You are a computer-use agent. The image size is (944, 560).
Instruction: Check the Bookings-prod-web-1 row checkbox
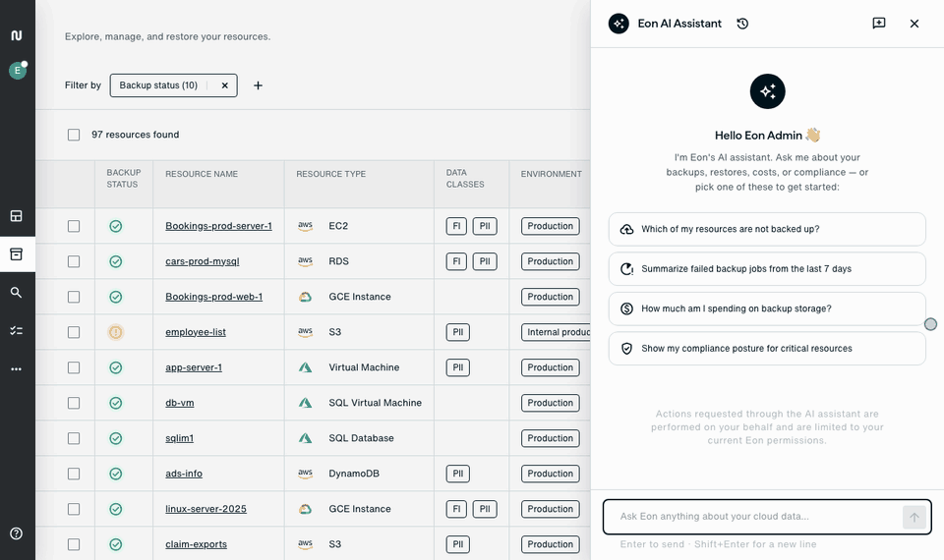click(74, 297)
